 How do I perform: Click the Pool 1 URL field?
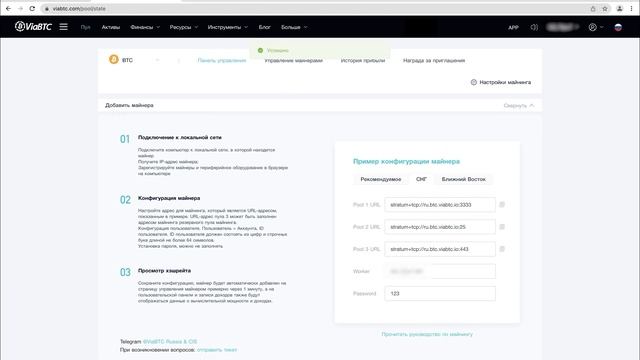440,204
